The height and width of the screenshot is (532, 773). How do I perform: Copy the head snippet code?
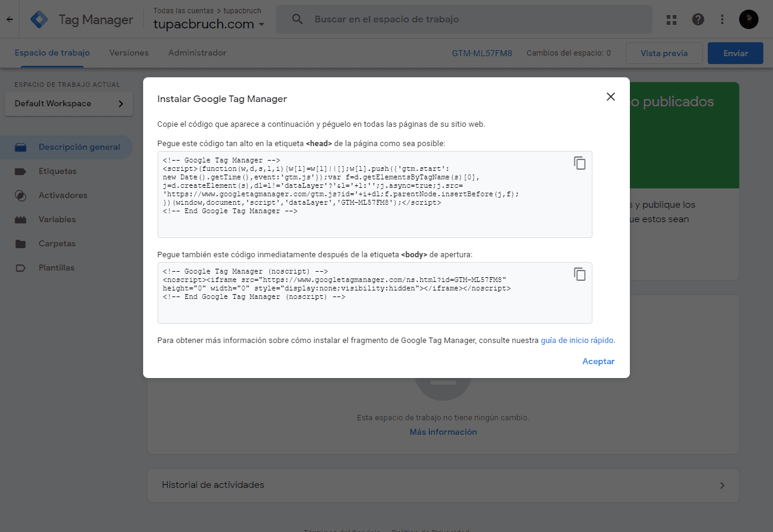[580, 163]
